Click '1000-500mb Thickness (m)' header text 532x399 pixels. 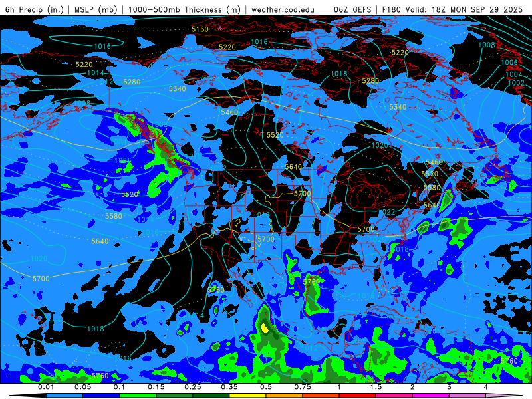(x=184, y=9)
